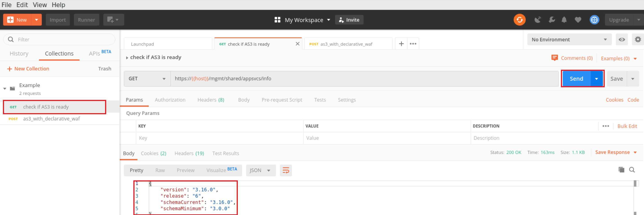Open the No Environment dropdown
The image size is (644, 215).
(x=569, y=40)
